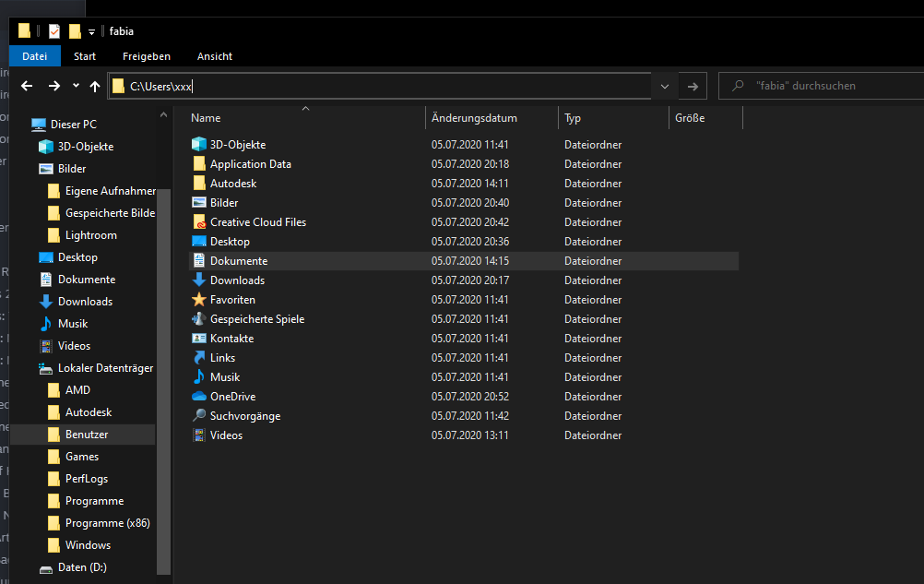Screen dimensions: 924x584
Task: Select the Desktop icon in file list
Action: click(199, 241)
